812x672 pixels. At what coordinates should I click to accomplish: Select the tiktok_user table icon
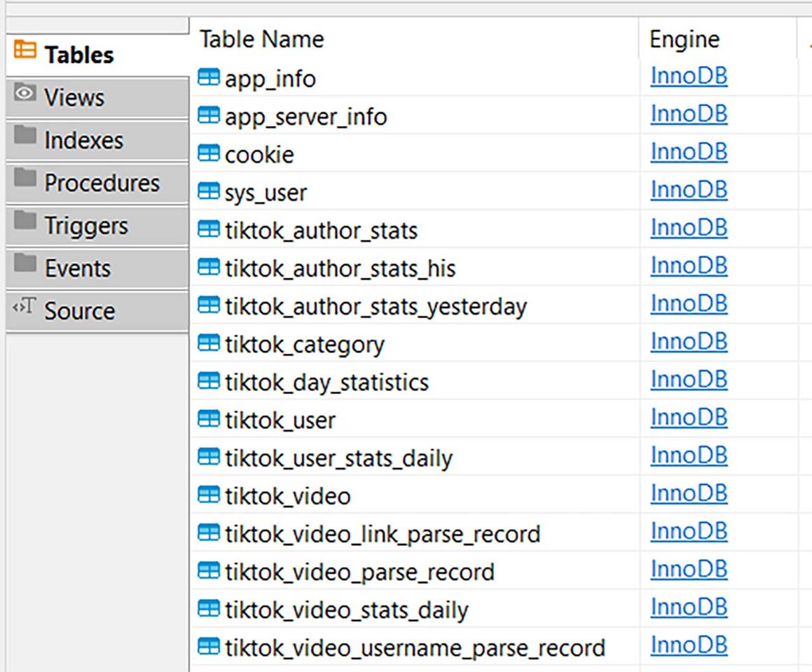point(209,419)
